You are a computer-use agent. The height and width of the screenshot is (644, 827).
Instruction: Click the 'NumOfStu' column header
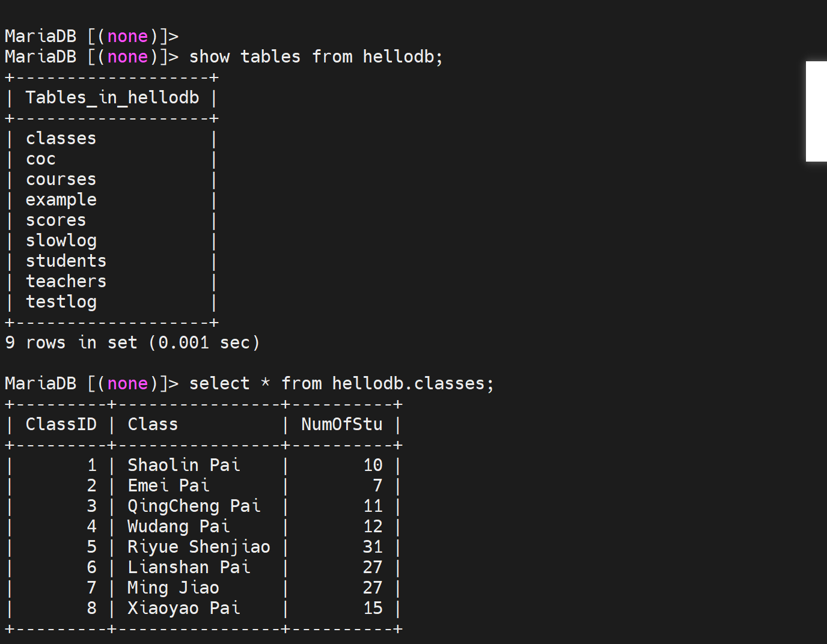pyautogui.click(x=341, y=425)
